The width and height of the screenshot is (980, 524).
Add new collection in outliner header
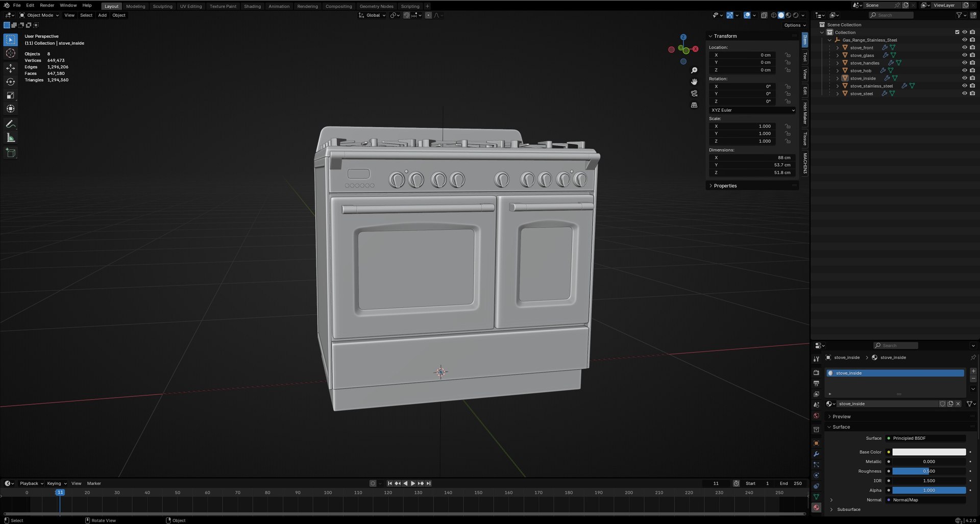tap(973, 15)
